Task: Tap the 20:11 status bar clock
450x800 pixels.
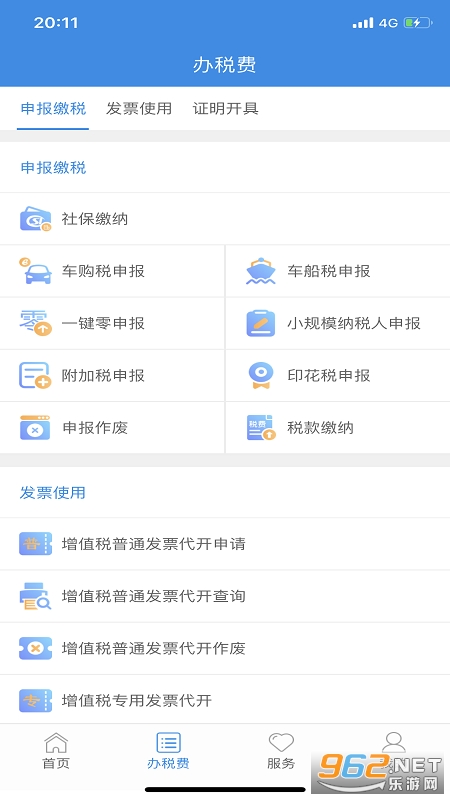Action: pos(56,22)
